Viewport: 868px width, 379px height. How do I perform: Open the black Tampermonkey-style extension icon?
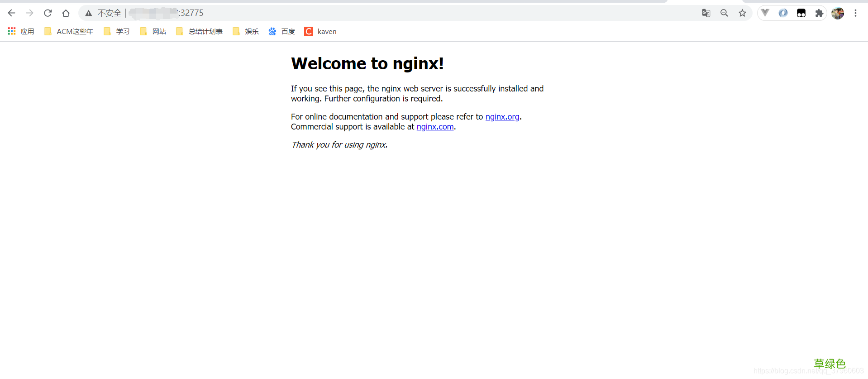tap(801, 13)
